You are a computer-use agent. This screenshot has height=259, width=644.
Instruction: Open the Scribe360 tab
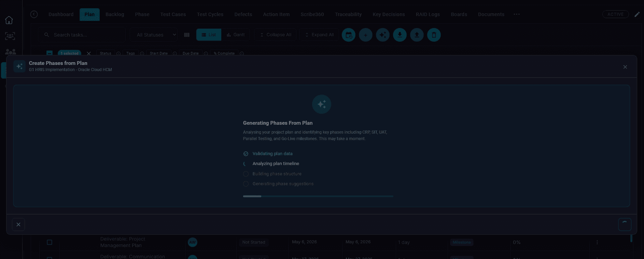pyautogui.click(x=312, y=14)
